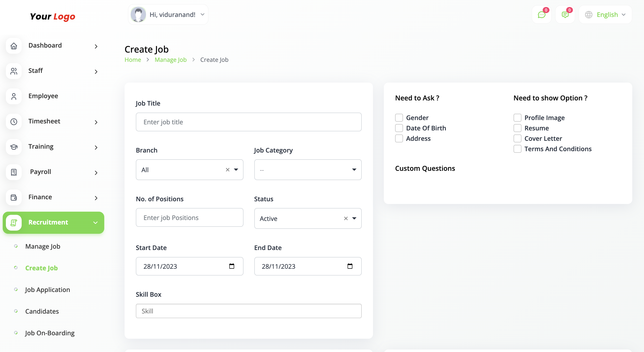Click the Timesheet clock icon
Screen dimensions: 644x352
[14, 122]
